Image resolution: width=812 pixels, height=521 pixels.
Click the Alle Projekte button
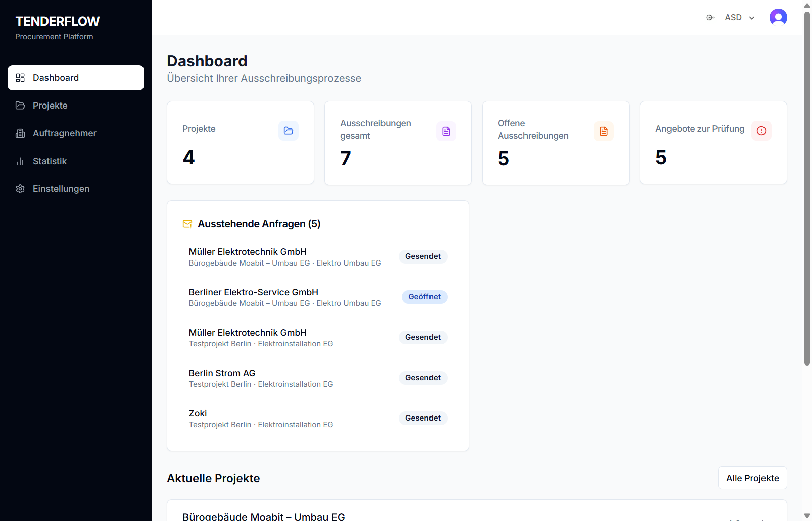752,478
